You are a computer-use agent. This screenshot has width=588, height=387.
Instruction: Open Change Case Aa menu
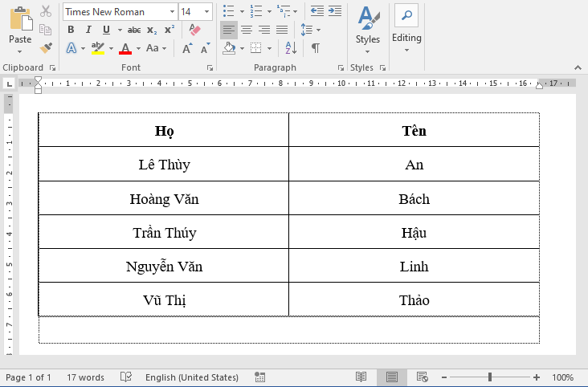coord(156,48)
